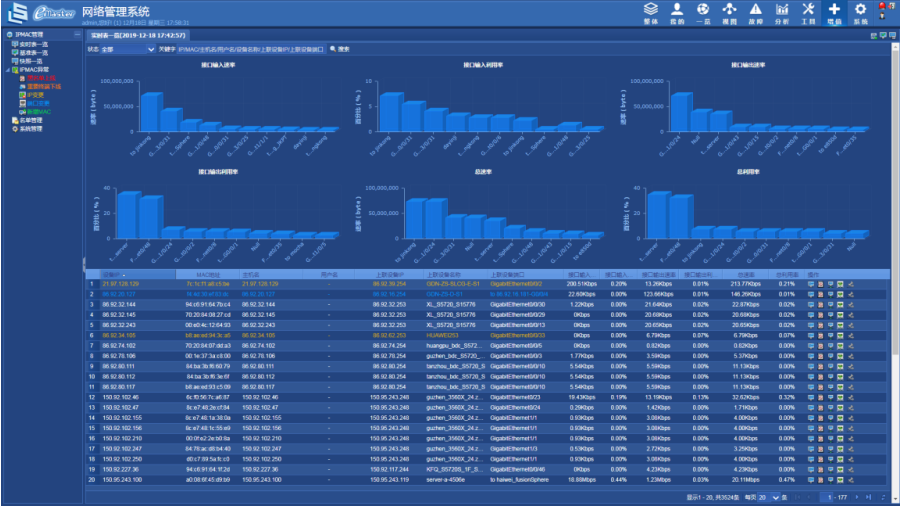Click the refresh icon in the pagination bar
The image size is (901, 506).
point(884,497)
